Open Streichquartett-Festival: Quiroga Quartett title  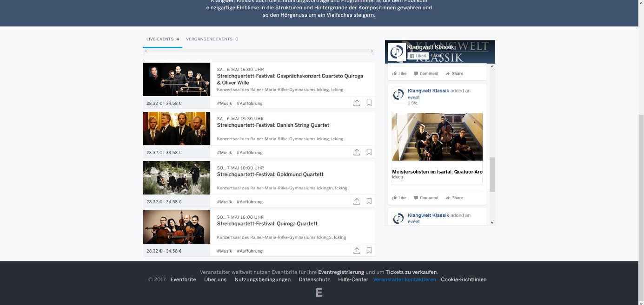point(267,224)
